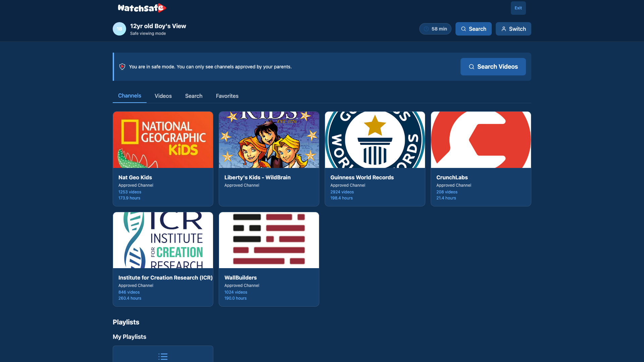Click the '1024 videos' count

(x=236, y=292)
